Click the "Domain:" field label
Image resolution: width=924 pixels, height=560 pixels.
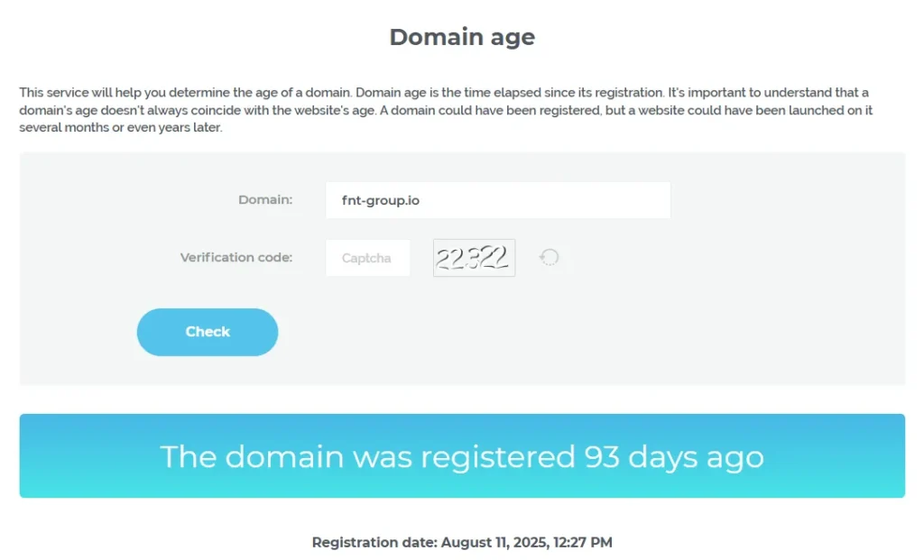(265, 199)
